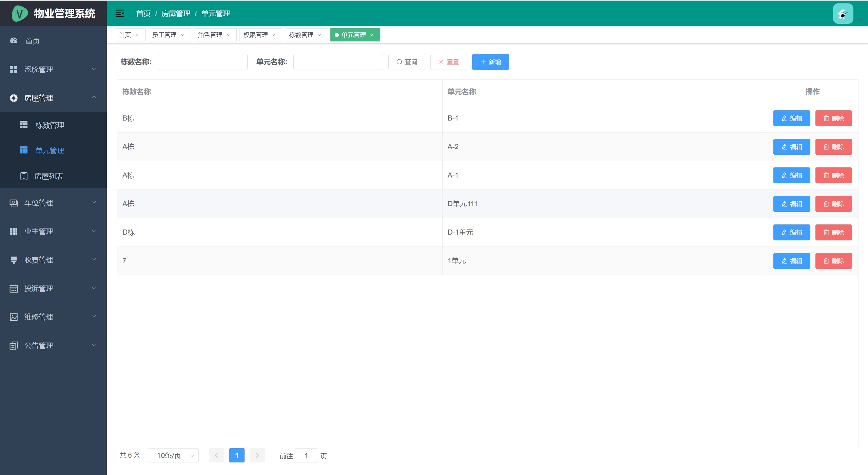The image size is (868, 475).
Task: Close the 栋数管理 tab
Action: tap(320, 35)
